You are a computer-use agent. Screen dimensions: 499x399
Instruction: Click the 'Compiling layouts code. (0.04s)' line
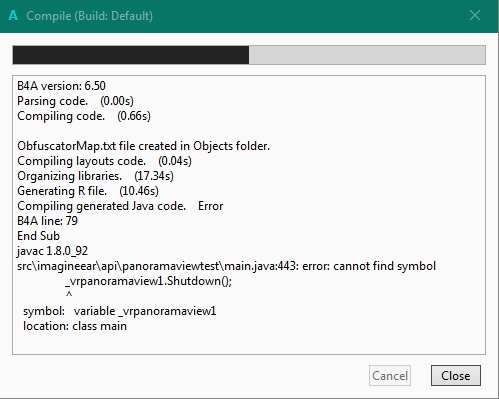[x=104, y=161]
